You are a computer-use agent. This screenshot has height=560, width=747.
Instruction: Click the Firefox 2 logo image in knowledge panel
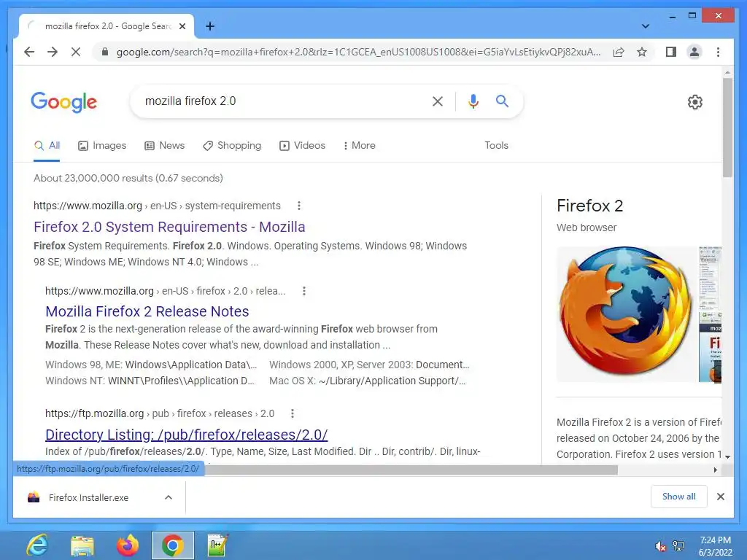tap(625, 314)
